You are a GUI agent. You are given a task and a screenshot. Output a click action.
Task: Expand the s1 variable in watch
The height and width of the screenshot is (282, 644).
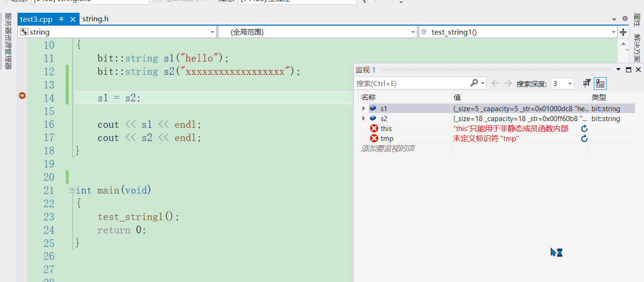pos(364,108)
